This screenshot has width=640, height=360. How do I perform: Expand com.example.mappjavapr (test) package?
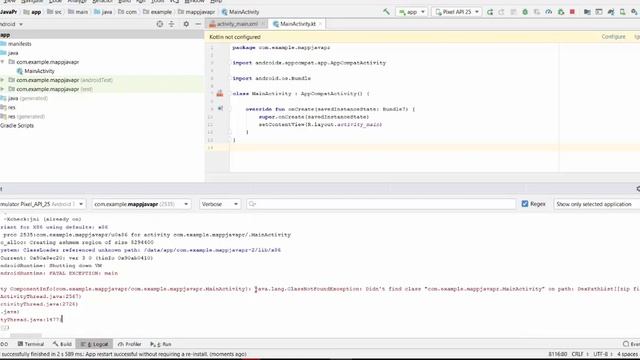3,89
